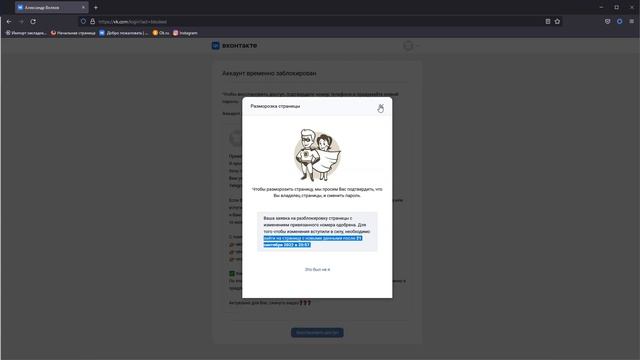Open the tracking protection shield in address bar
Viewport: 640px width, 360px height.
pyautogui.click(x=83, y=21)
